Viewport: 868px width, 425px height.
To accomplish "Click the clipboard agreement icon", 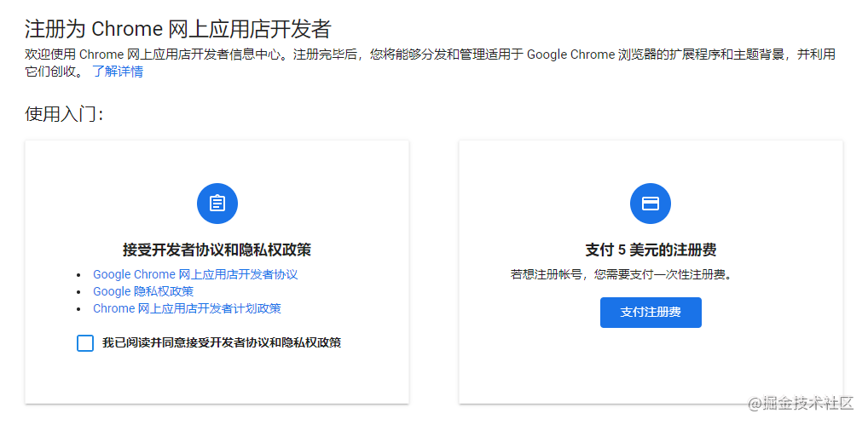I will (x=217, y=204).
